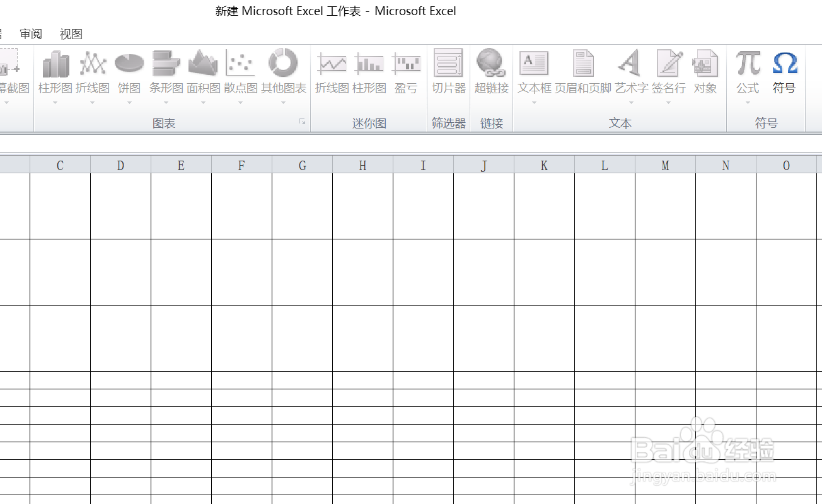
Task: Insert a bar chart (条形图)
Action: [x=166, y=72]
